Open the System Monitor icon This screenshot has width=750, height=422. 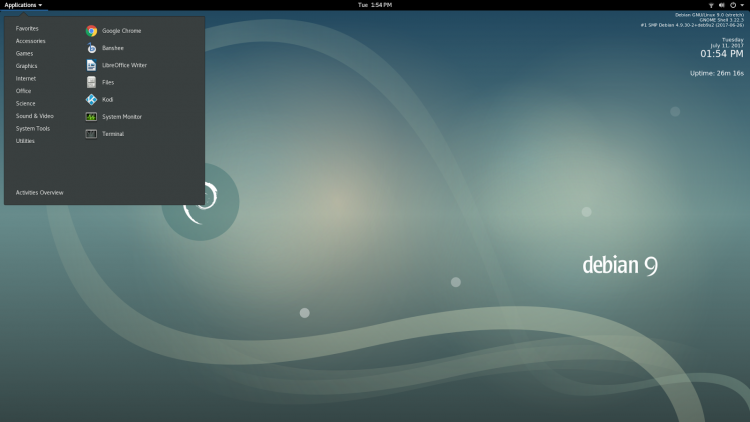[91, 117]
